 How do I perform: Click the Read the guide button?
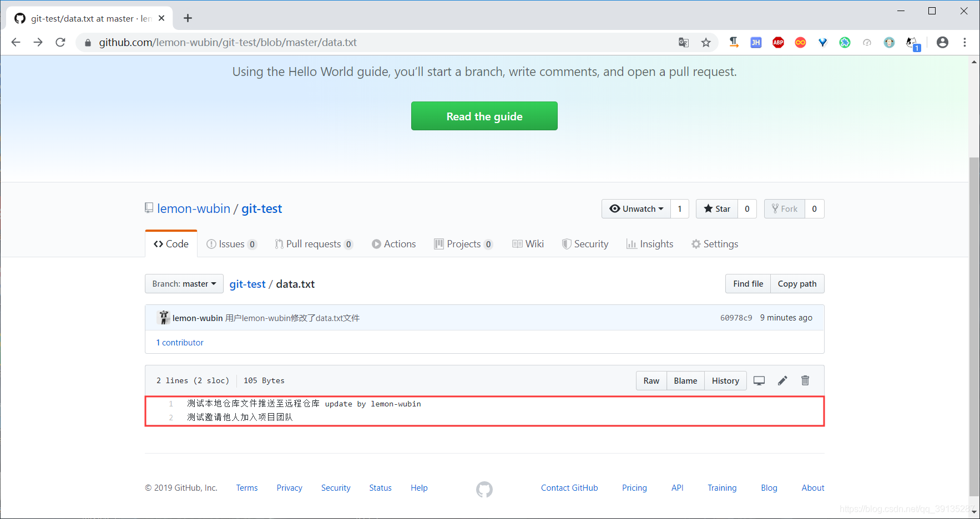point(484,116)
